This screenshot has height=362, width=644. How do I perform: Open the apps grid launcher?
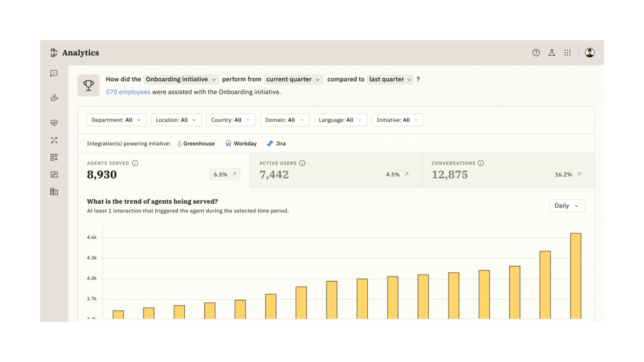(567, 53)
